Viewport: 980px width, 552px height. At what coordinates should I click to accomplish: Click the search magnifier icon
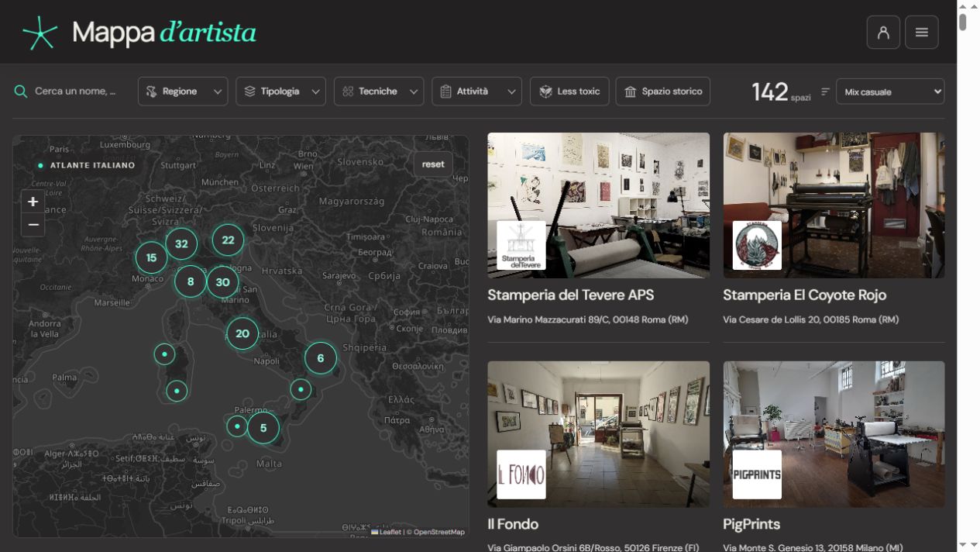(21, 91)
